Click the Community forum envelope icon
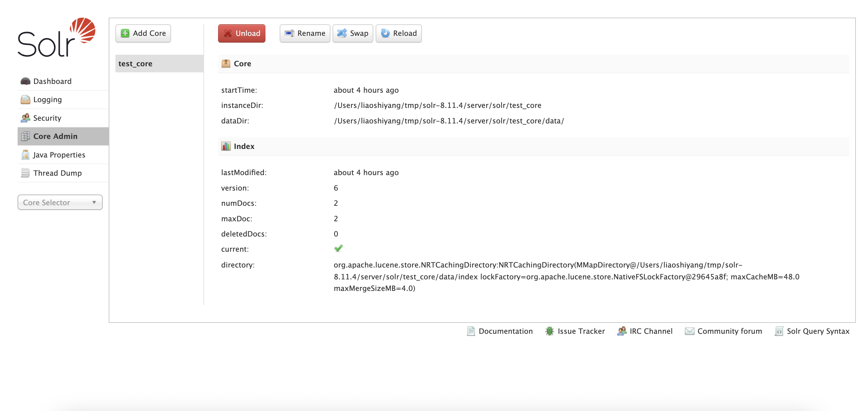868x411 pixels. coord(689,331)
